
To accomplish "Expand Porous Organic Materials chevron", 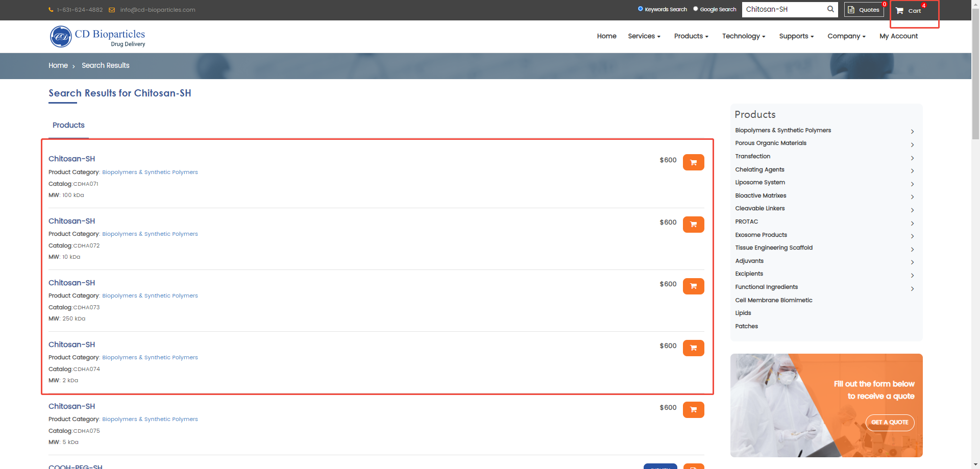I will [912, 145].
